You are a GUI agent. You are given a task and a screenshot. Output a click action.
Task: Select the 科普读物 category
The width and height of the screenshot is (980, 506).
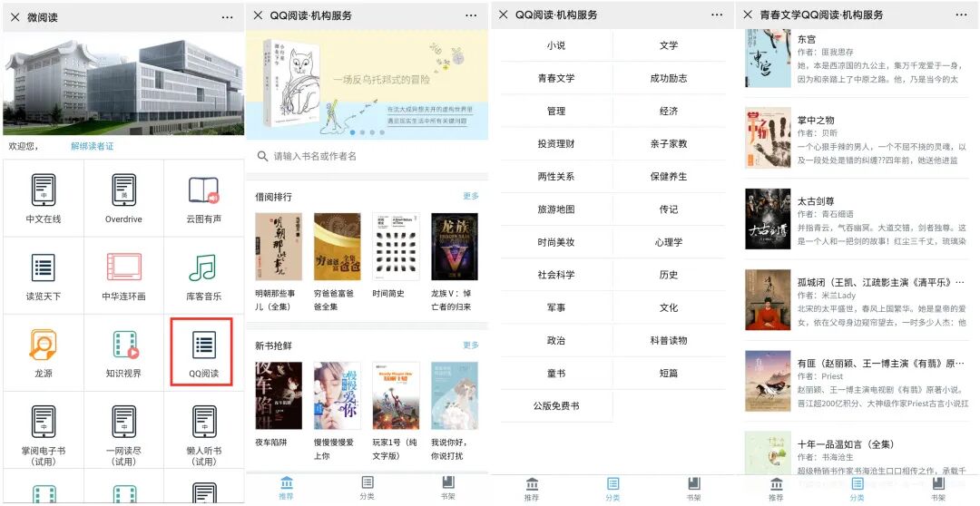pyautogui.click(x=669, y=340)
